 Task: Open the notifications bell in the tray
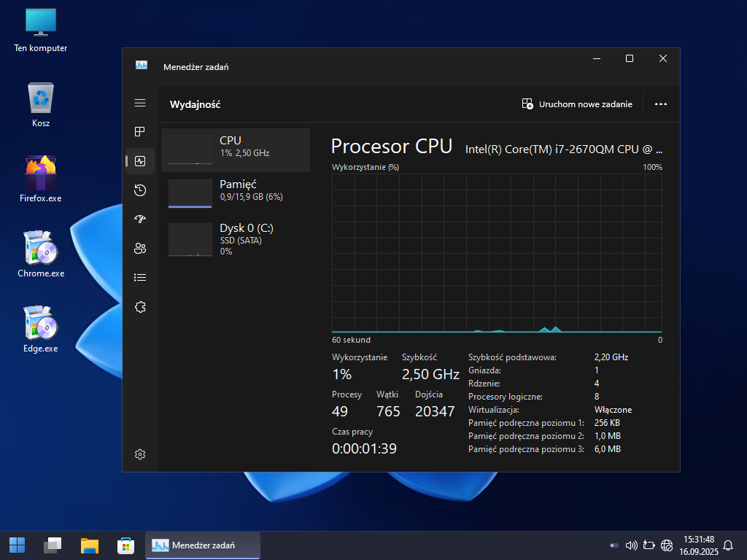click(x=727, y=545)
